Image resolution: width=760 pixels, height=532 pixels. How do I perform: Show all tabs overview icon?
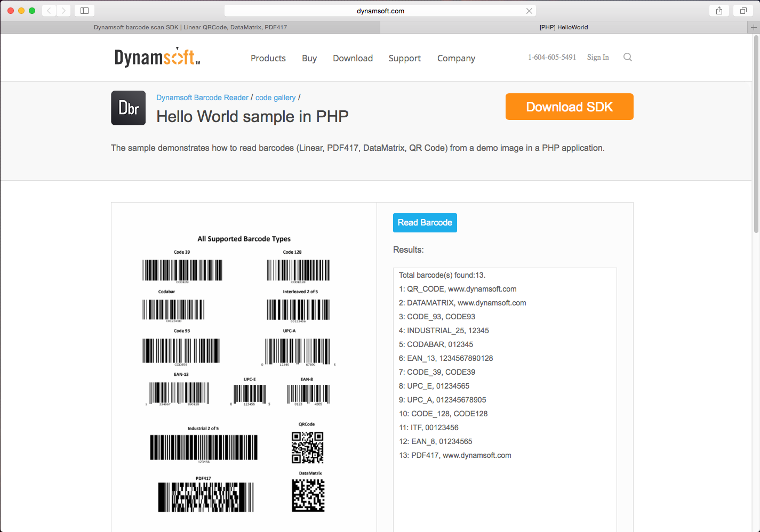[743, 11]
